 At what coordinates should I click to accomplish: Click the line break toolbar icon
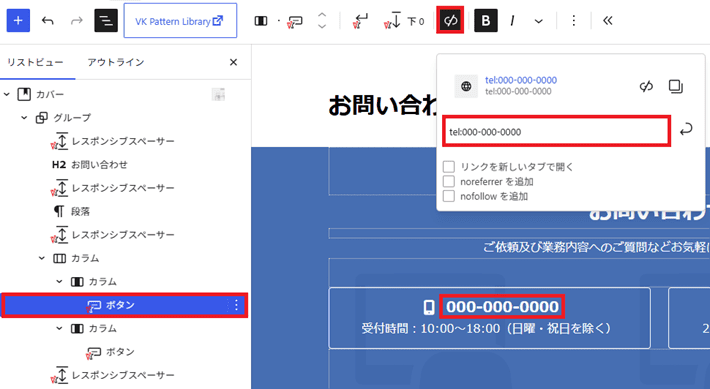[360, 21]
